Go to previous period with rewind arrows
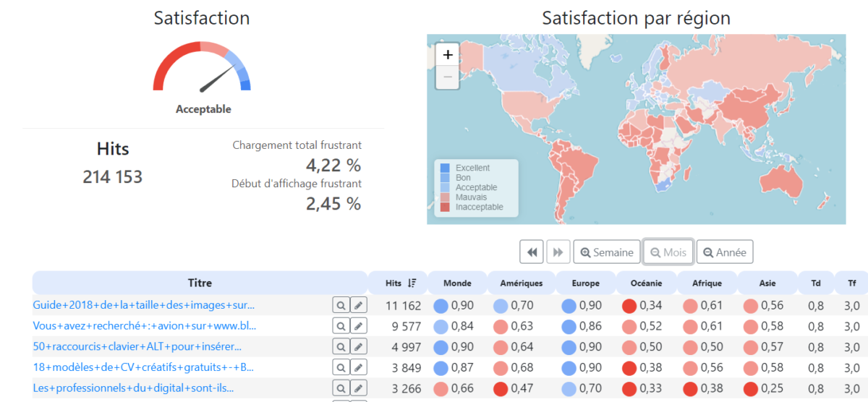The height and width of the screenshot is (402, 868). (532, 252)
